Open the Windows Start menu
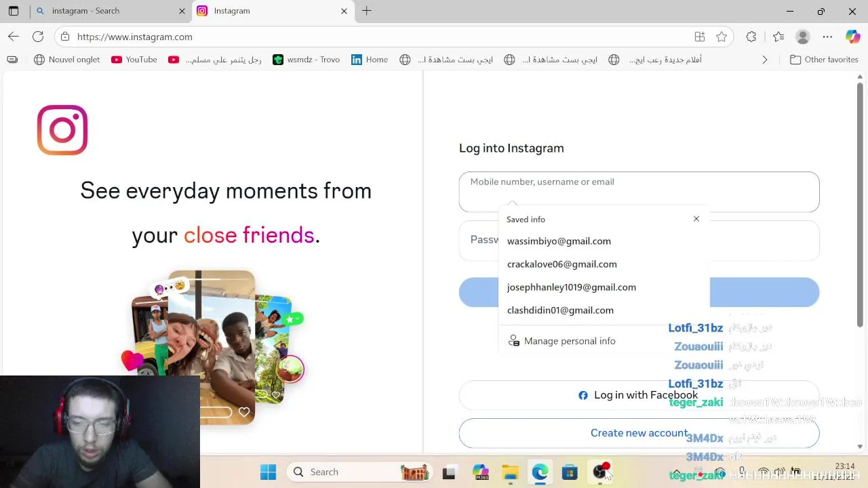 click(269, 472)
